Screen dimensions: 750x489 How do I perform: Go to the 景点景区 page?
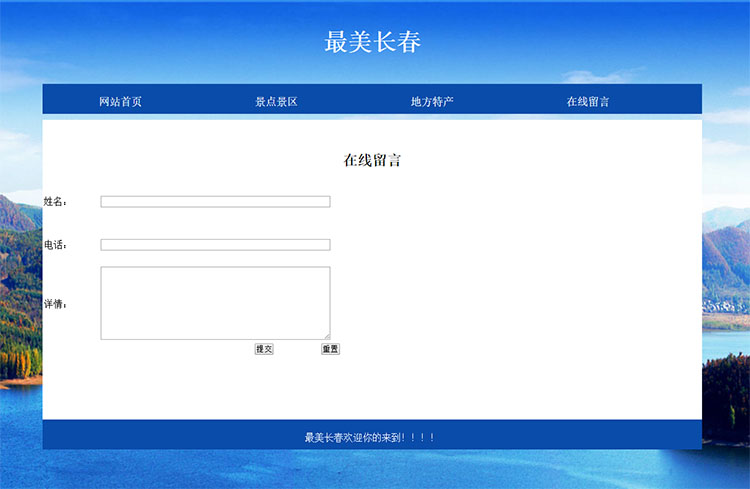pos(276,101)
